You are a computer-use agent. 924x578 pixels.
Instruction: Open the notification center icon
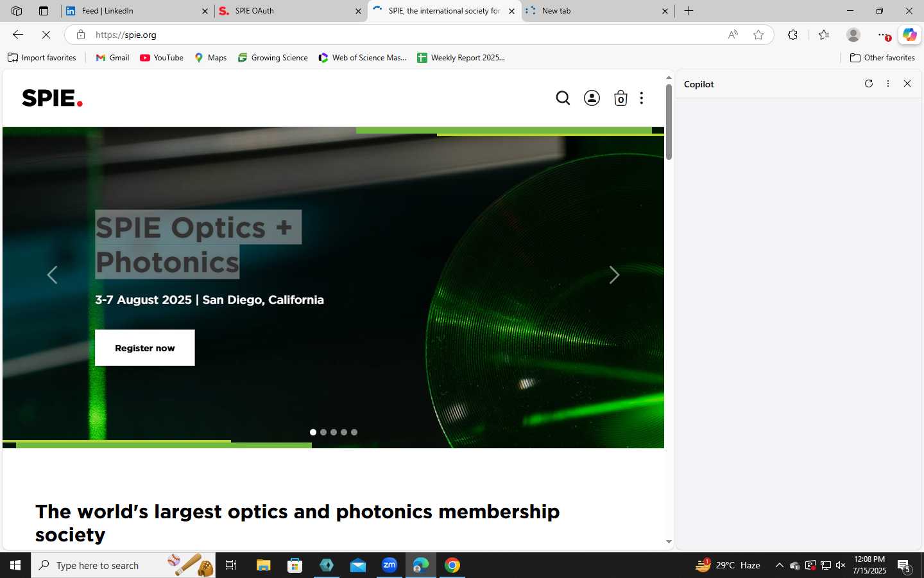click(x=904, y=566)
